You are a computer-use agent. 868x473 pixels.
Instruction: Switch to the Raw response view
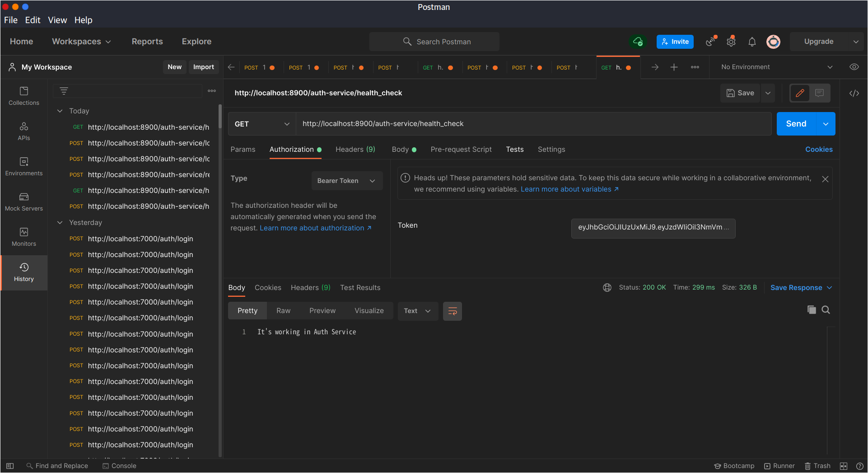284,311
